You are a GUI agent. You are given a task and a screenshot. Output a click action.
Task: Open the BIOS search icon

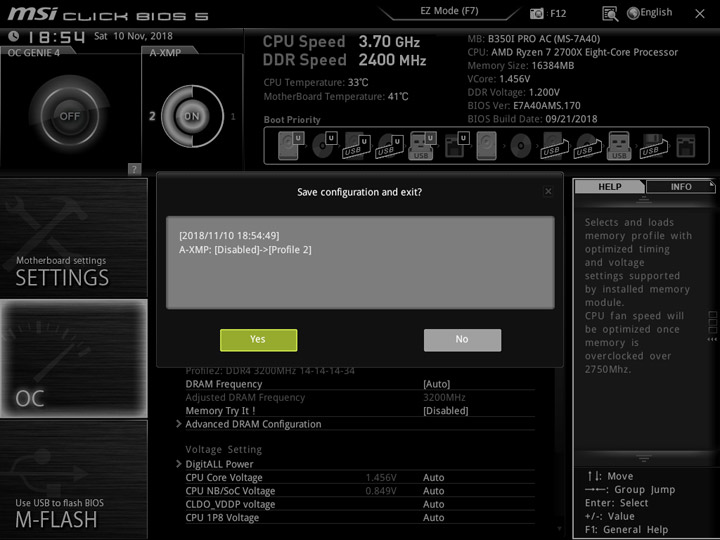point(610,14)
